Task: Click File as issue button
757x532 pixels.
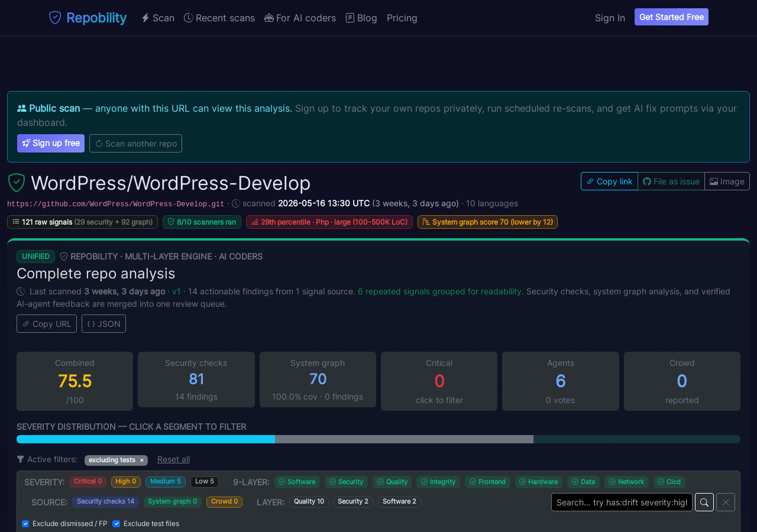Action: tap(671, 181)
